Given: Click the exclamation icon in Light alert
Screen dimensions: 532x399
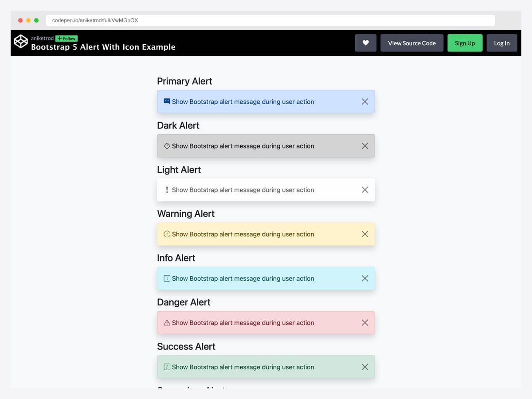Looking at the screenshot, I should point(167,190).
